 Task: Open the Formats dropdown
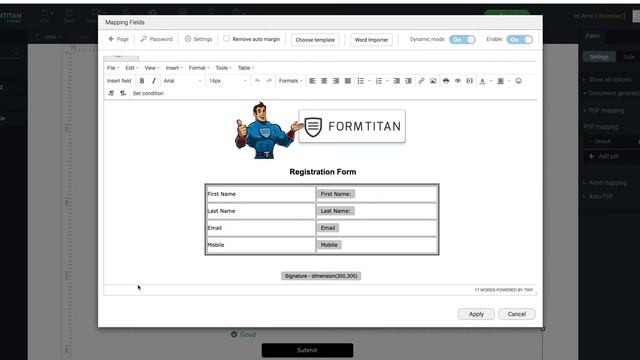pos(290,81)
